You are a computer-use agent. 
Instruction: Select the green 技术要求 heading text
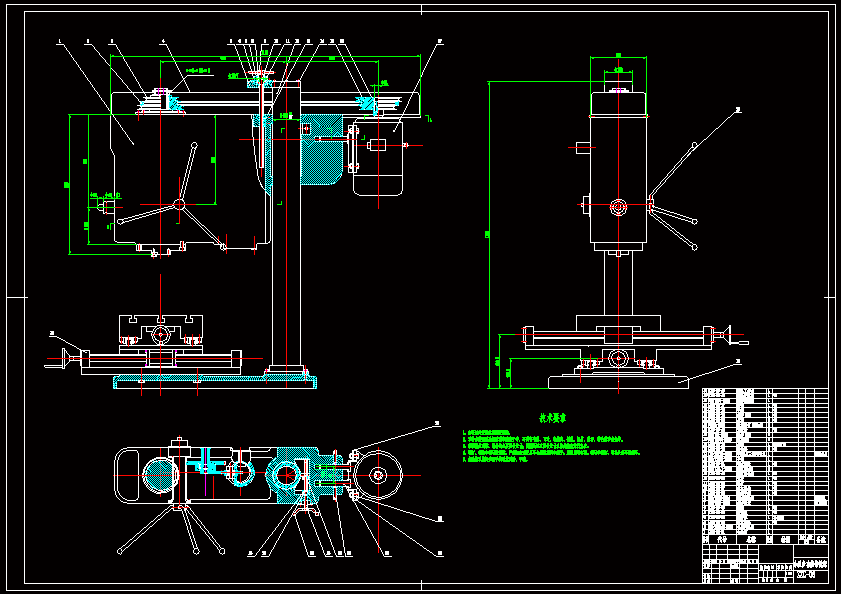point(553,418)
